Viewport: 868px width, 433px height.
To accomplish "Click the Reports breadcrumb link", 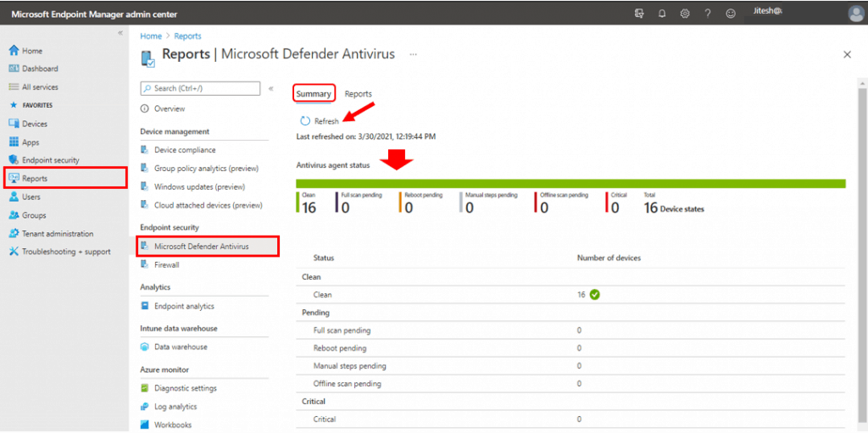I will pos(187,36).
